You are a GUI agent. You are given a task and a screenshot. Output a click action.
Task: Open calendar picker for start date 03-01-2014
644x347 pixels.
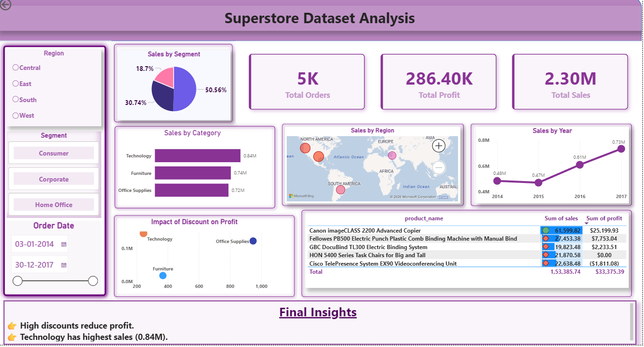coord(64,244)
